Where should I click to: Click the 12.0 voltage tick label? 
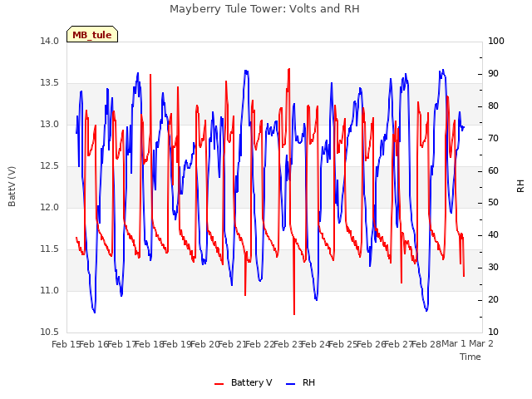tap(50, 207)
